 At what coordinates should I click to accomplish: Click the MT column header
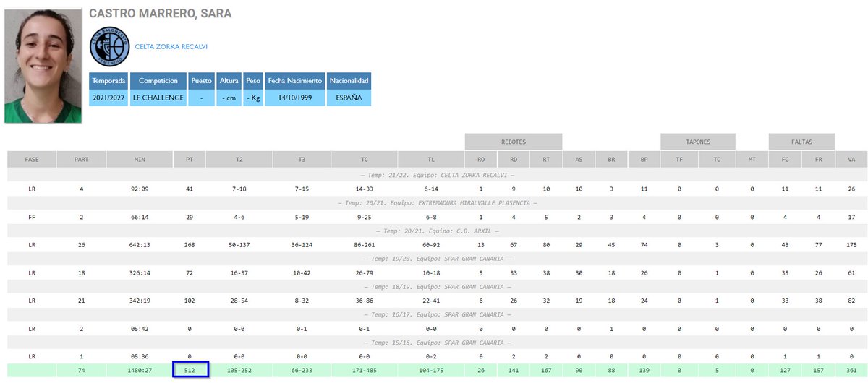point(752,159)
